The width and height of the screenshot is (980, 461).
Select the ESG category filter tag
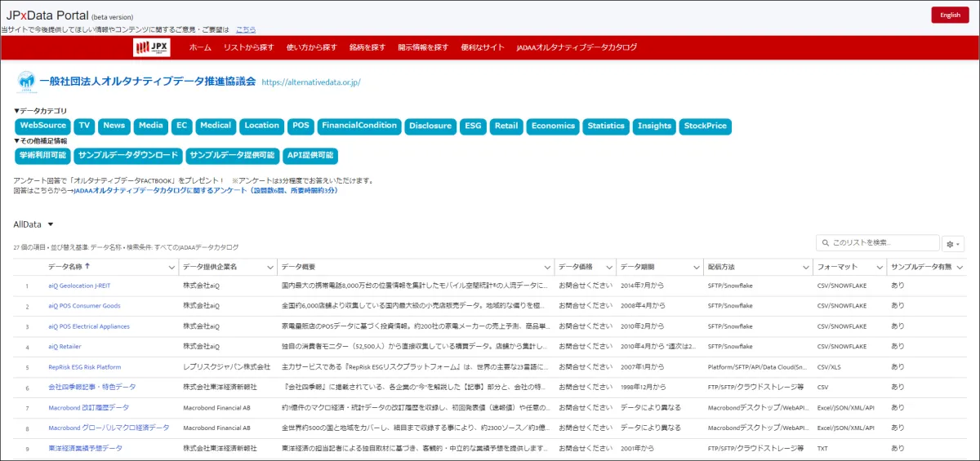click(473, 126)
